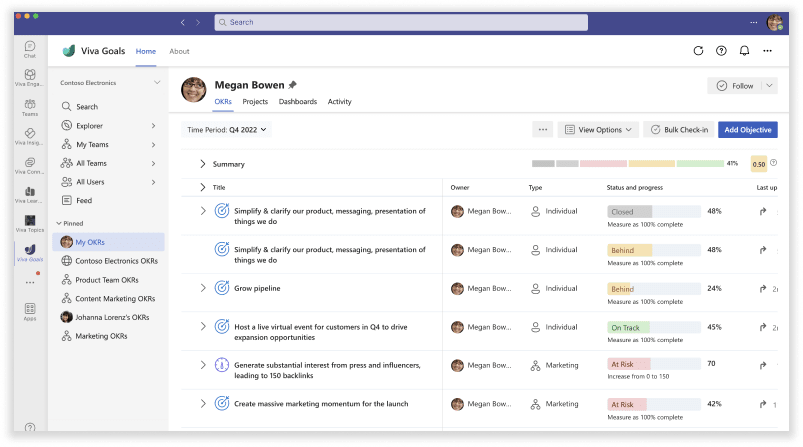Open Apps store icon
803x447 pixels.
(x=30, y=311)
